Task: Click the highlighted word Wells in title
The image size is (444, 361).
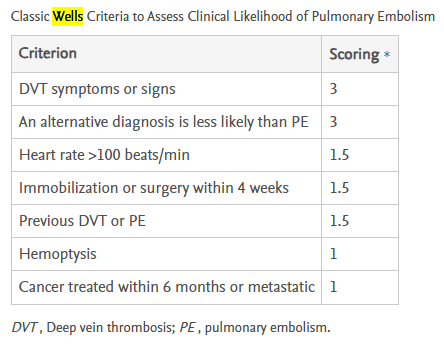Action: coord(68,16)
